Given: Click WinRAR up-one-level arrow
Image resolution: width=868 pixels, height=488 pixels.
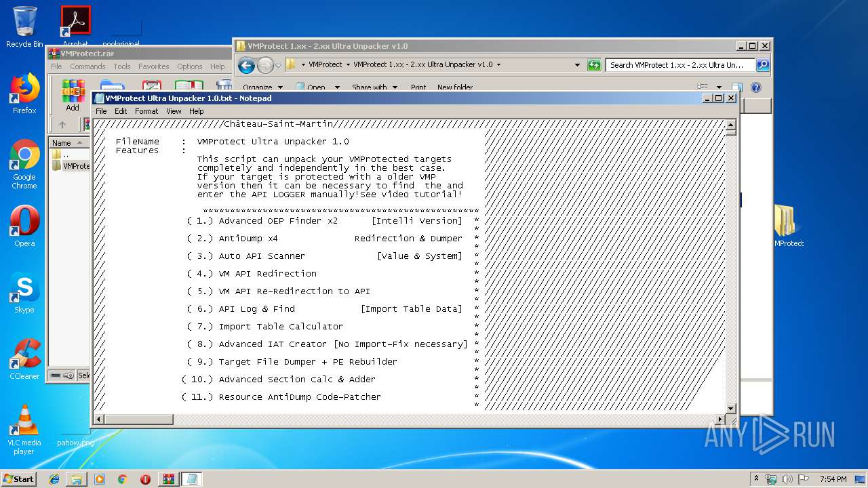Looking at the screenshot, I should pyautogui.click(x=62, y=125).
